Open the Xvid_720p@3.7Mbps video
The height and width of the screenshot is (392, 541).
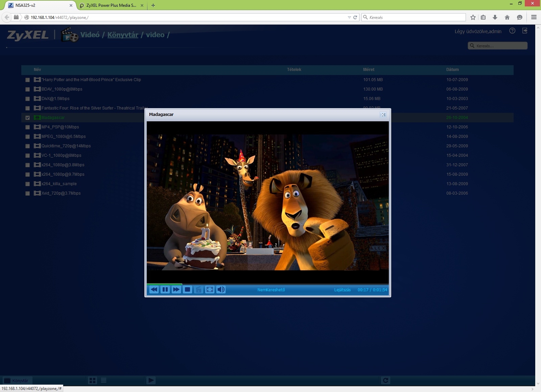(61, 193)
